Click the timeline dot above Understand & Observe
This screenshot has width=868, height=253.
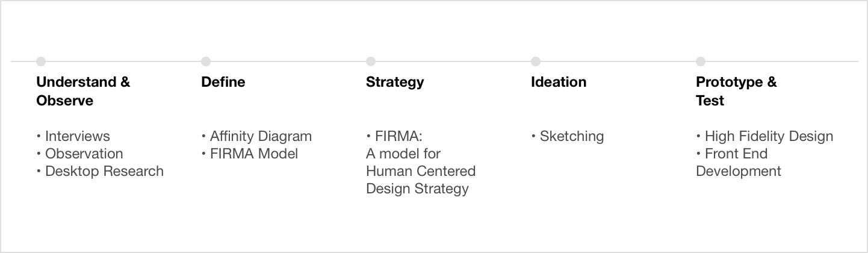click(41, 61)
